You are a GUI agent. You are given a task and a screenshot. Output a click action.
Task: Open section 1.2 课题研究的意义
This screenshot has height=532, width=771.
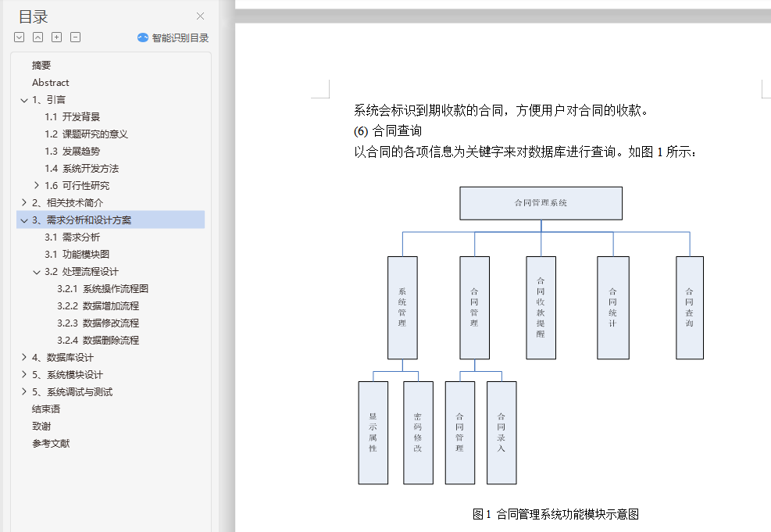tap(86, 134)
